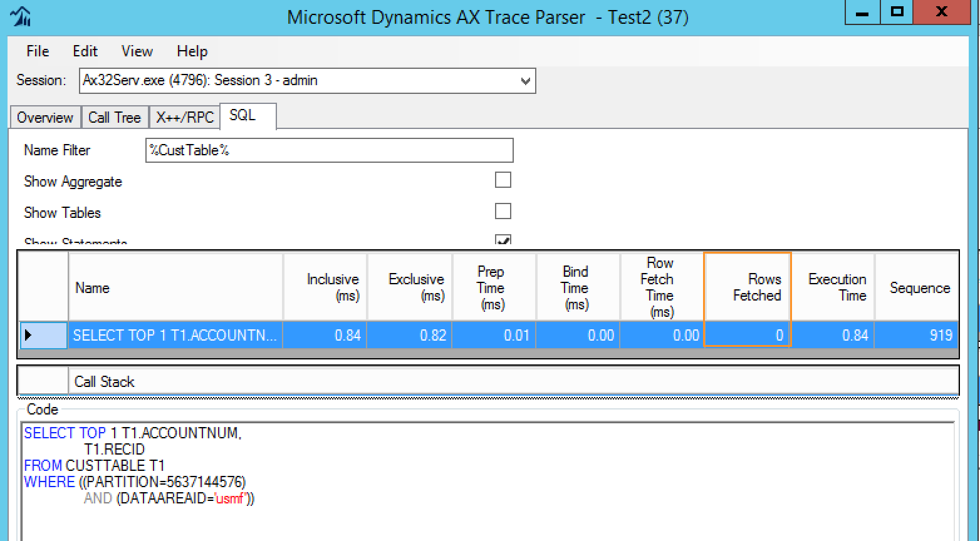Sort by Inclusive (ms) column header
This screenshot has height=541, width=980.
tap(325, 287)
